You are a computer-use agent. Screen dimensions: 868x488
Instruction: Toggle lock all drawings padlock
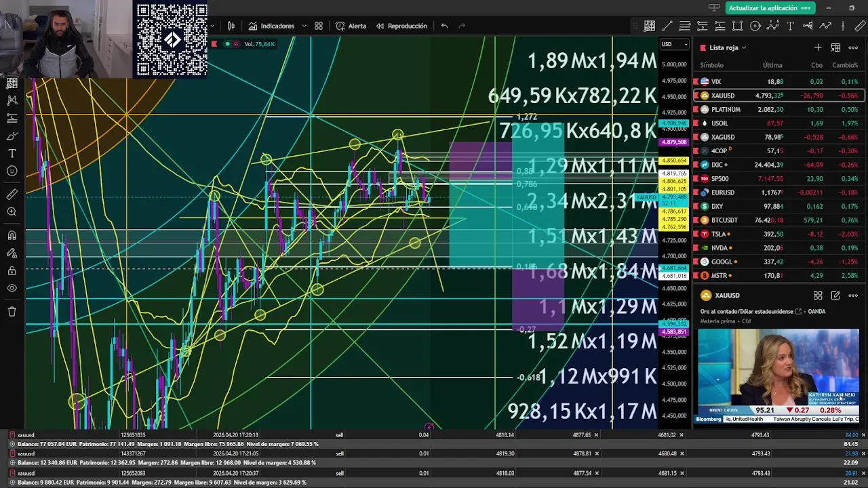point(12,270)
